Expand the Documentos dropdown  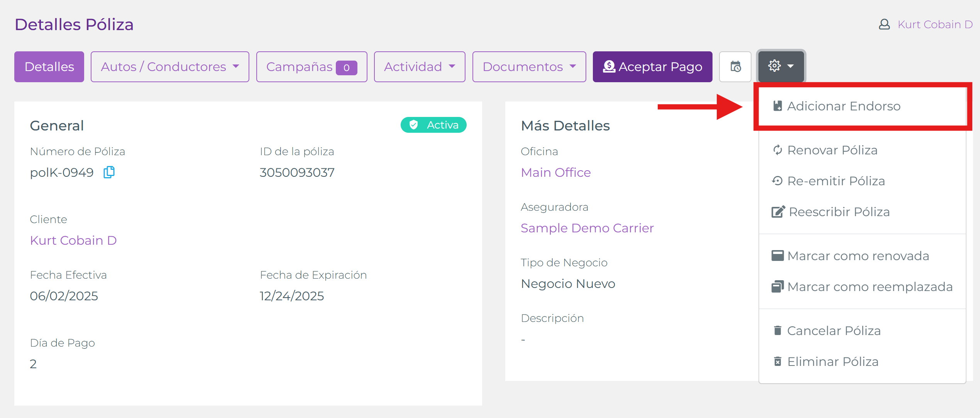coord(529,67)
